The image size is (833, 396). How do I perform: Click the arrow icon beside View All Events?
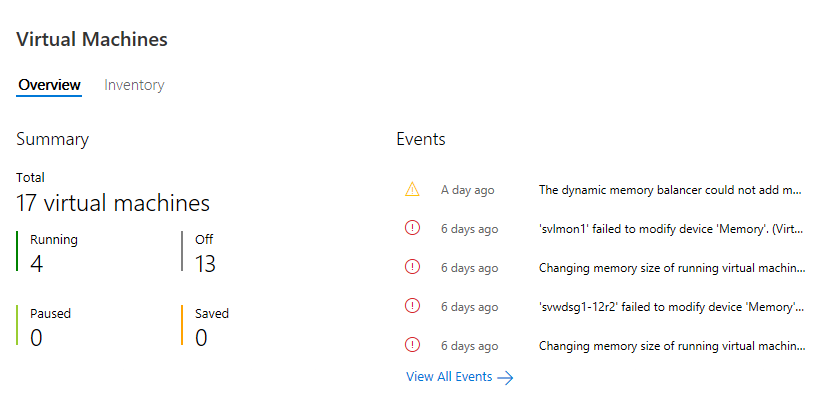tap(505, 377)
